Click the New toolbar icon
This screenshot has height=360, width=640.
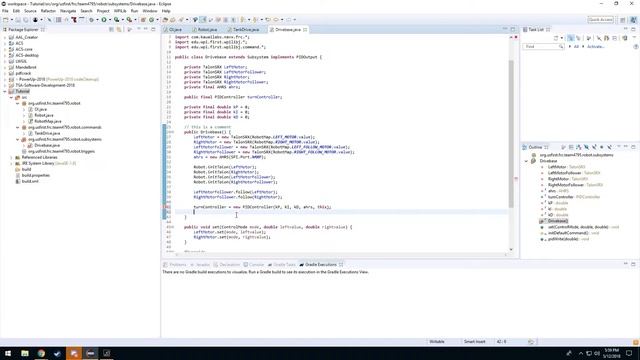coord(6,20)
